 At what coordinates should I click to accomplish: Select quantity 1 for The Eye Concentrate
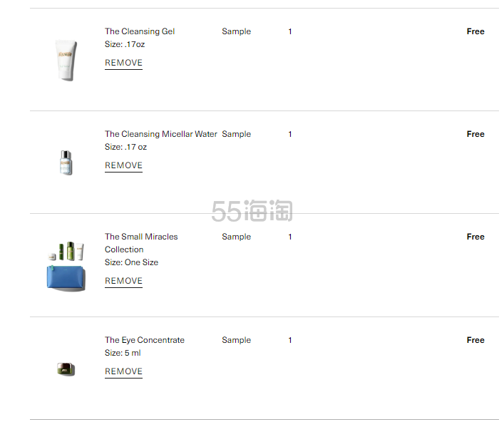click(290, 340)
